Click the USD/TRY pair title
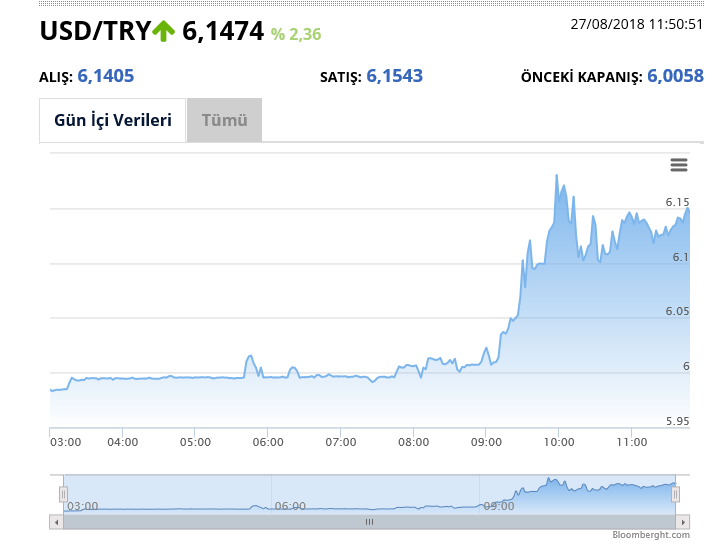The width and height of the screenshot is (715, 548). pyautogui.click(x=95, y=31)
